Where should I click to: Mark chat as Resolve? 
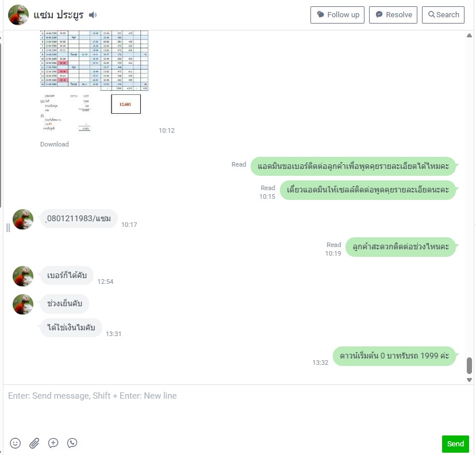coord(393,15)
